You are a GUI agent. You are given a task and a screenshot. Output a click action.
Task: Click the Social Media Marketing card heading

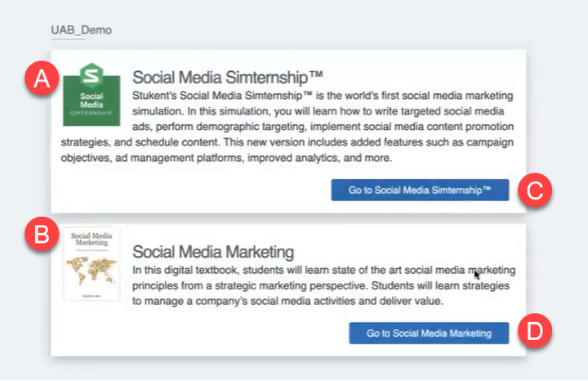click(x=213, y=251)
